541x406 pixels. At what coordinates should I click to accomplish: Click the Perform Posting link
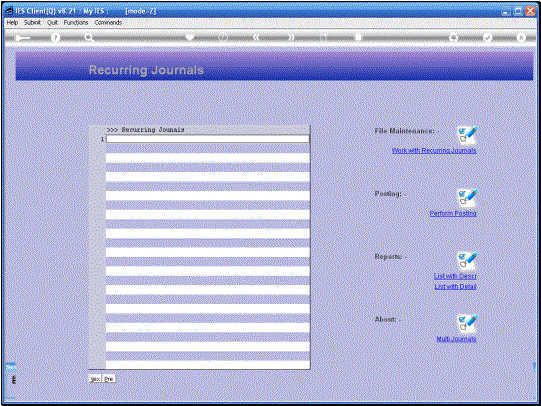pos(453,213)
